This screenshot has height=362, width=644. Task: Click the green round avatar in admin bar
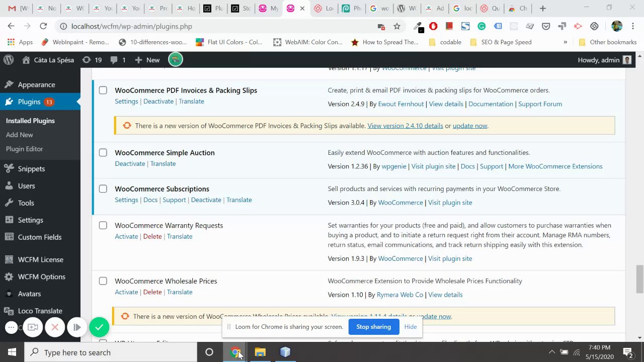[x=175, y=60]
